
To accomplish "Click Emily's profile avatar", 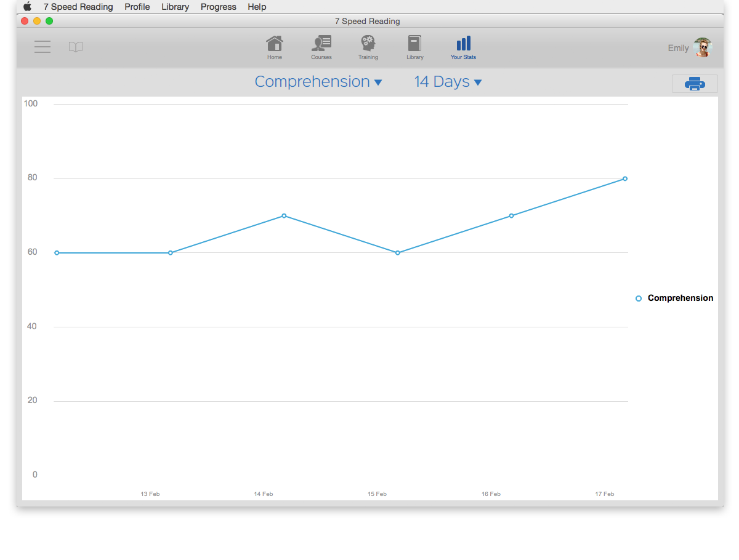I will coord(702,47).
